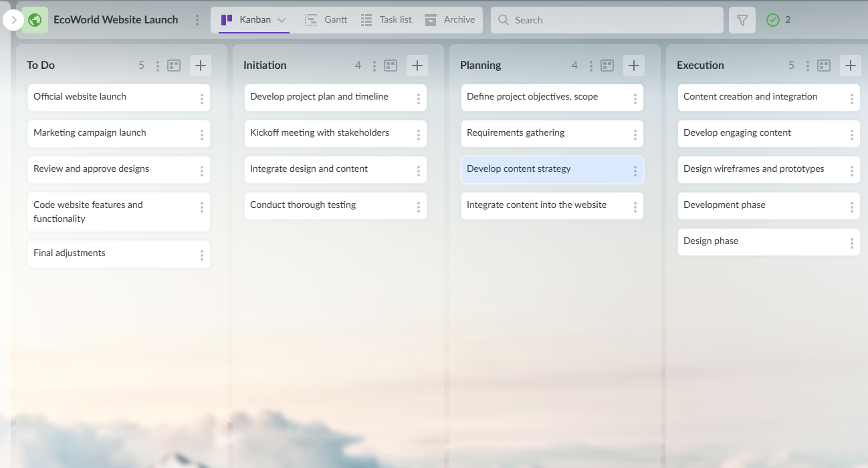Add a new task to the Execution column
The image size is (868, 468).
click(x=850, y=65)
